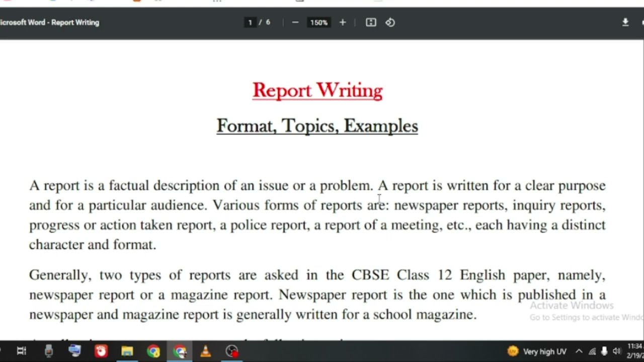Click the phrase 'character and format.'
Viewport: 644px width, 362px height.
[93, 245]
